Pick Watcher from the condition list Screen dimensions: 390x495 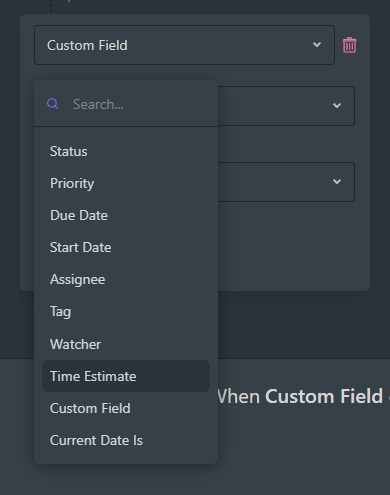(126, 344)
